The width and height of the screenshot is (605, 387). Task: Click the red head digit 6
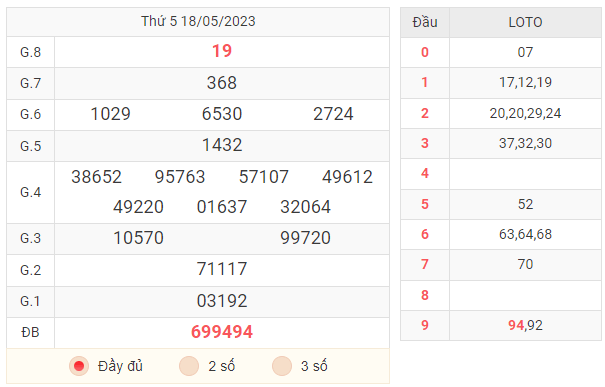click(x=425, y=234)
